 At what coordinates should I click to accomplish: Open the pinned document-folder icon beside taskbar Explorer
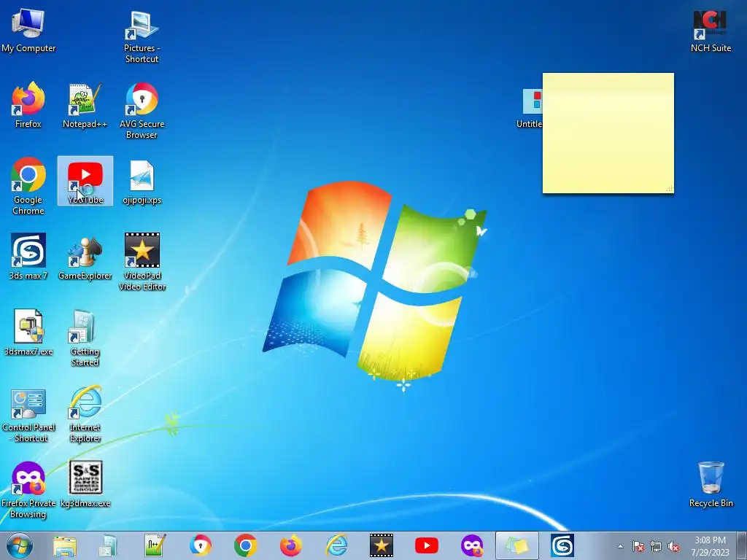click(x=109, y=545)
